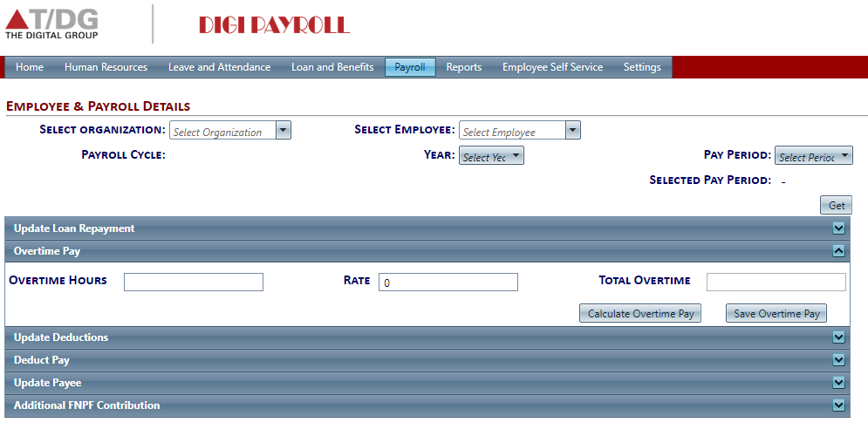868x429 pixels.
Task: Click the Payroll Cycle label
Action: [x=124, y=154]
